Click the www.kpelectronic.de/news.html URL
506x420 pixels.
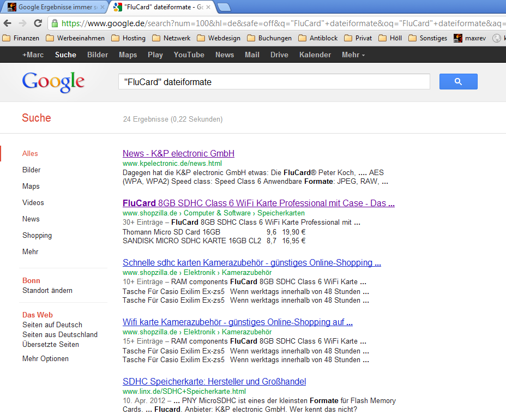coord(172,163)
